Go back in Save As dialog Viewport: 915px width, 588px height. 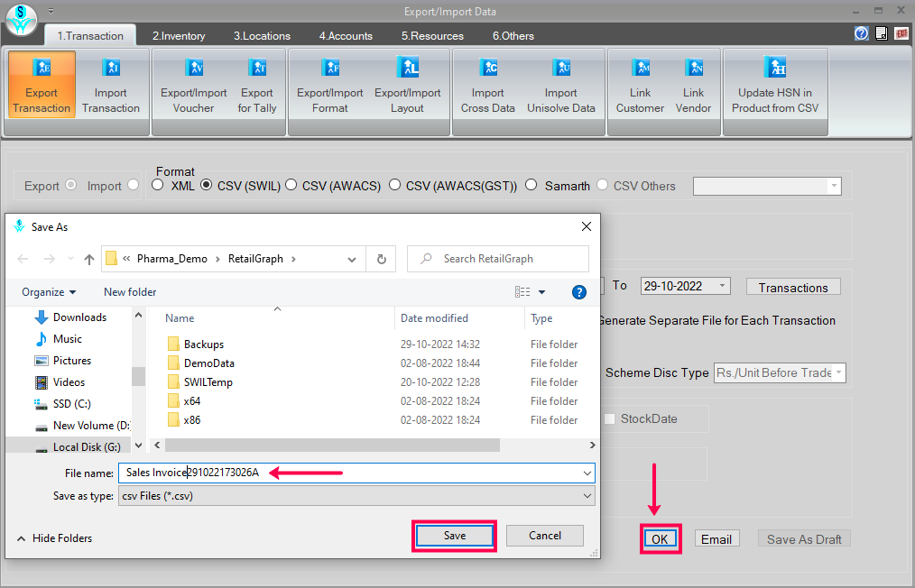[23, 259]
